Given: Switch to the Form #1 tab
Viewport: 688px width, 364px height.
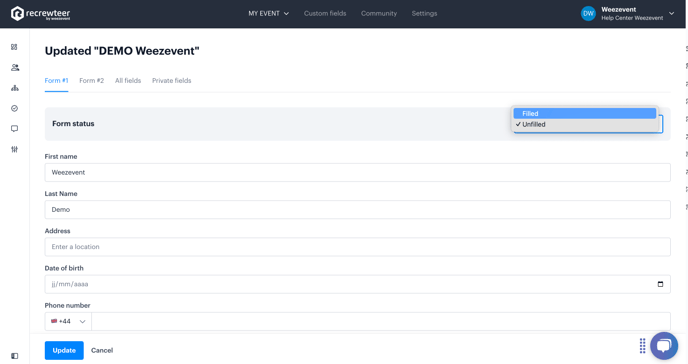Looking at the screenshot, I should pos(57,81).
